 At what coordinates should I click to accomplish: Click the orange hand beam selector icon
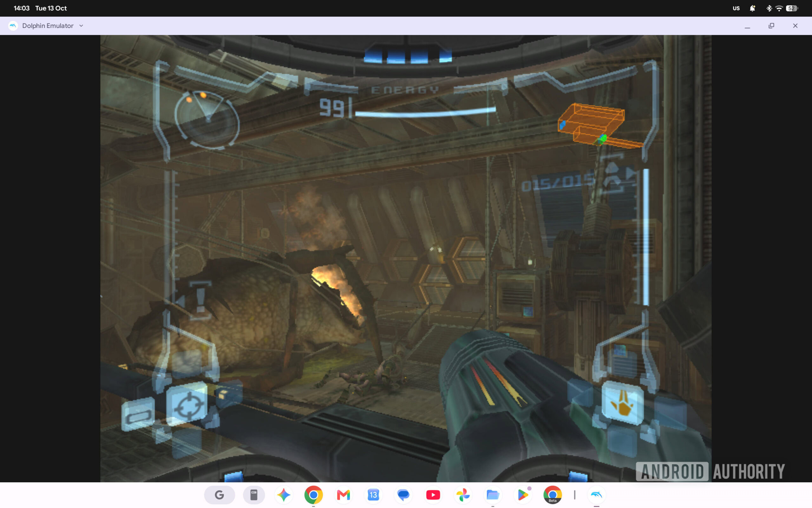pyautogui.click(x=622, y=403)
